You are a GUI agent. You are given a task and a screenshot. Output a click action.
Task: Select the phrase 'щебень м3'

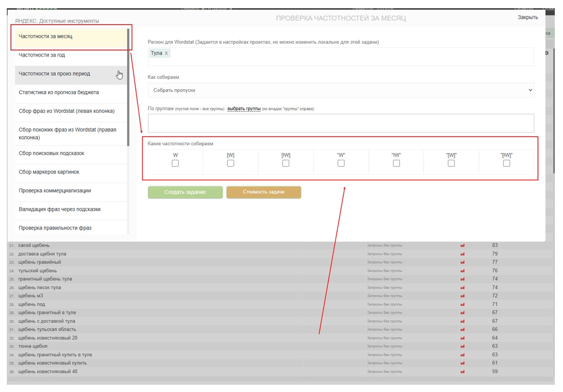31,296
